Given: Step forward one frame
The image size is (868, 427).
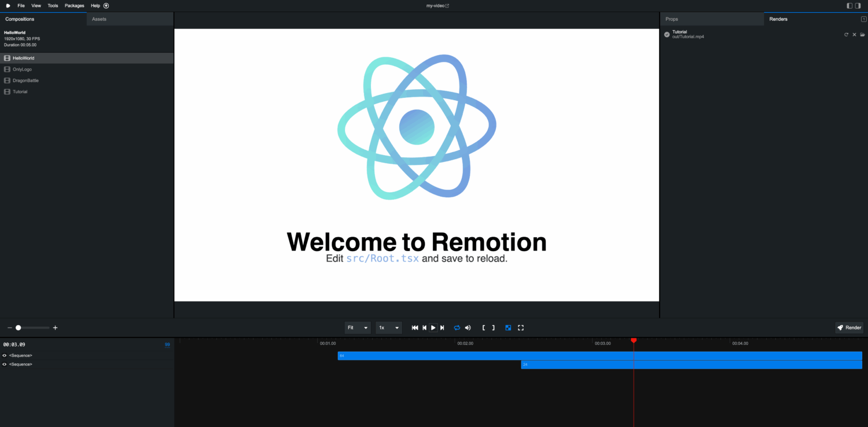Looking at the screenshot, I should [442, 327].
